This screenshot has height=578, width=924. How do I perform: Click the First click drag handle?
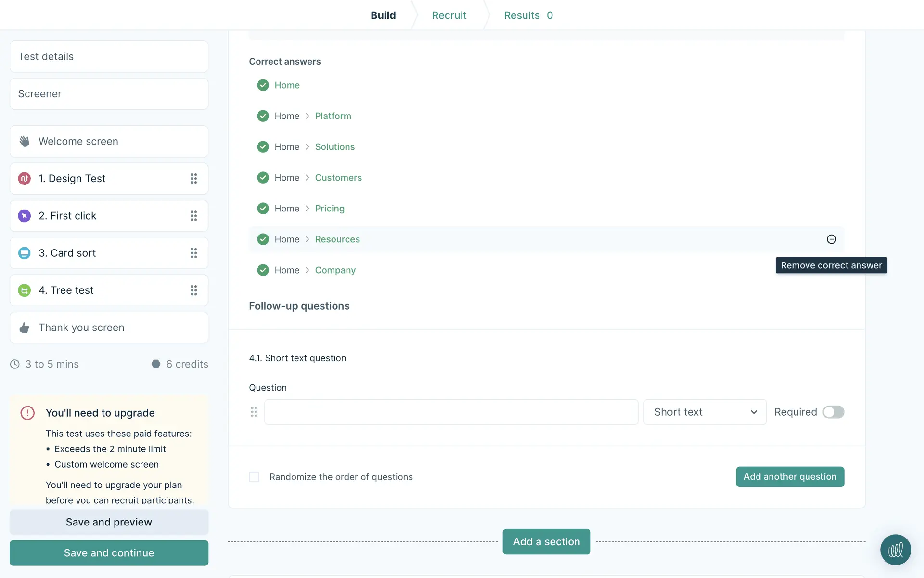pos(193,216)
